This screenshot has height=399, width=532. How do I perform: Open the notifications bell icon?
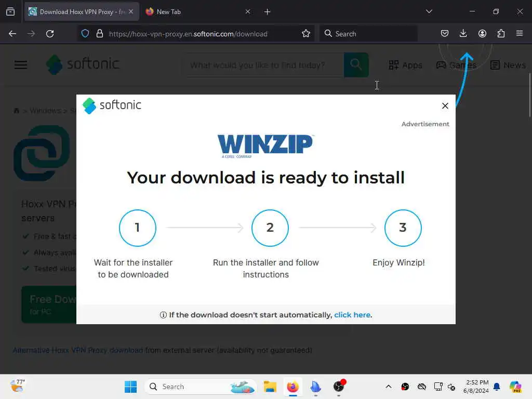(497, 387)
